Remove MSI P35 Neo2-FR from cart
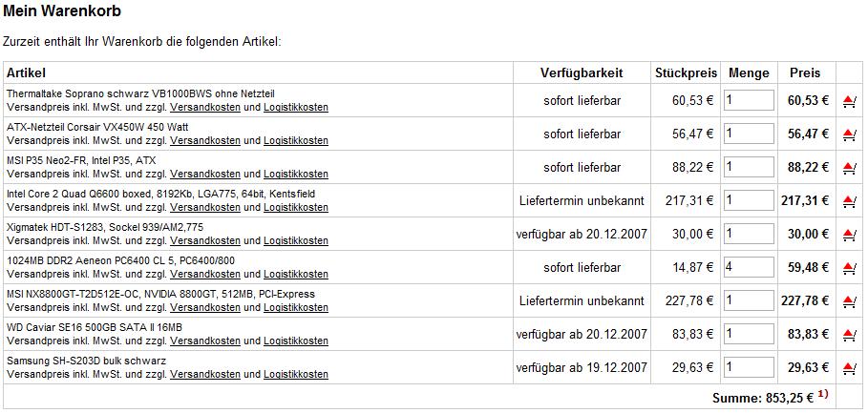 click(x=849, y=168)
